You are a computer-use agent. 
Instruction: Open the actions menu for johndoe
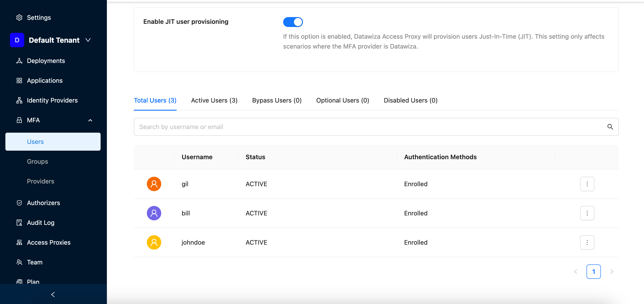coord(587,242)
